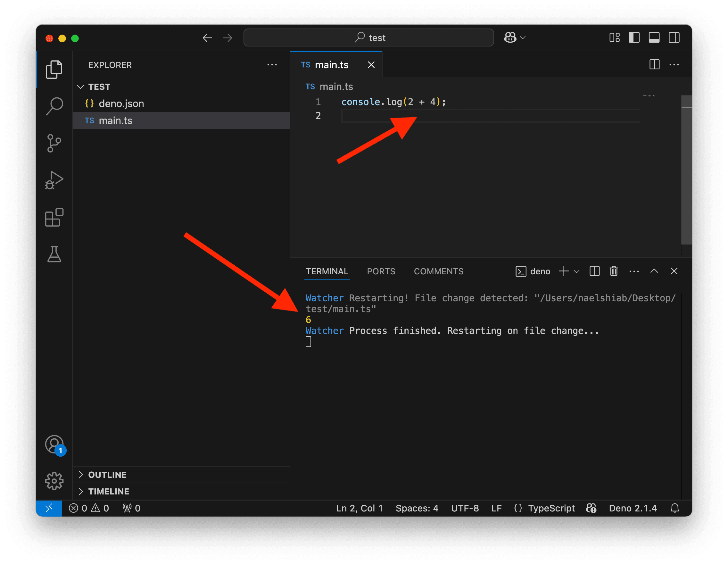Close the terminal panel
This screenshot has height=564, width=728.
[x=674, y=271]
